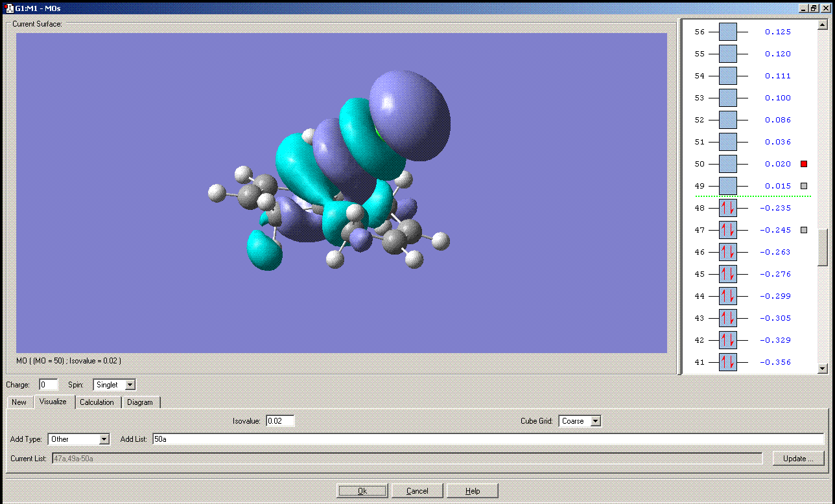Select the orbital 52 occupancy box

728,120
